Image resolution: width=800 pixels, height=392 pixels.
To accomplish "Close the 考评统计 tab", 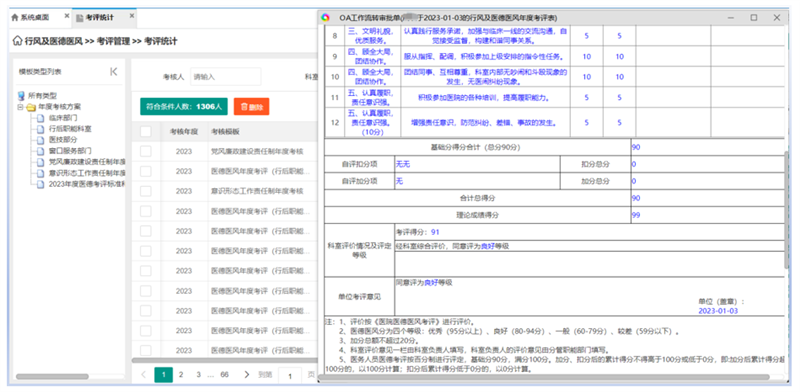I will click(132, 16).
